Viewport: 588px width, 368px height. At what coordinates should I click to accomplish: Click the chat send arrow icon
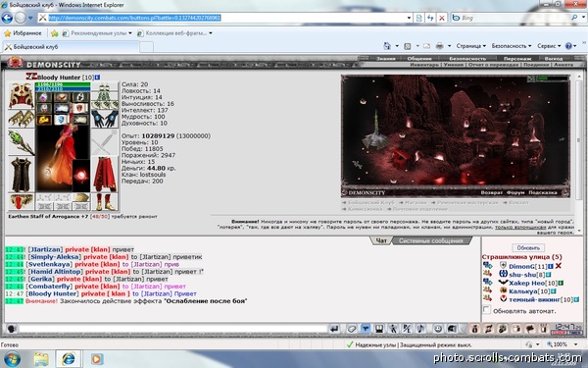pyautogui.click(x=334, y=329)
